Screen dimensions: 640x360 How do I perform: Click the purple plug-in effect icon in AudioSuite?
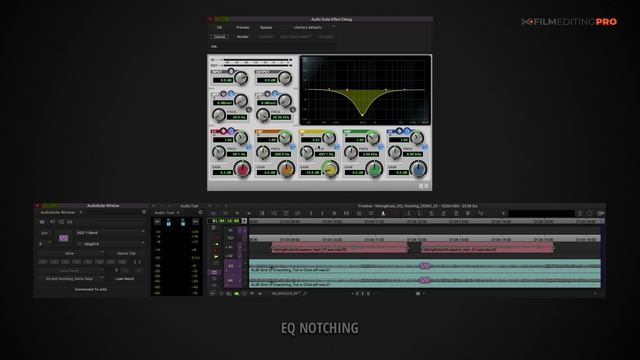pyautogui.click(x=64, y=238)
